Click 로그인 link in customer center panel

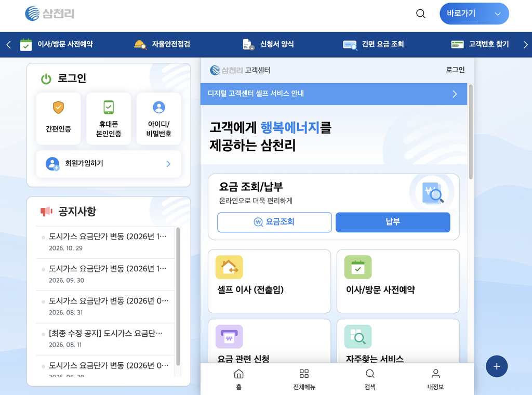(x=455, y=70)
